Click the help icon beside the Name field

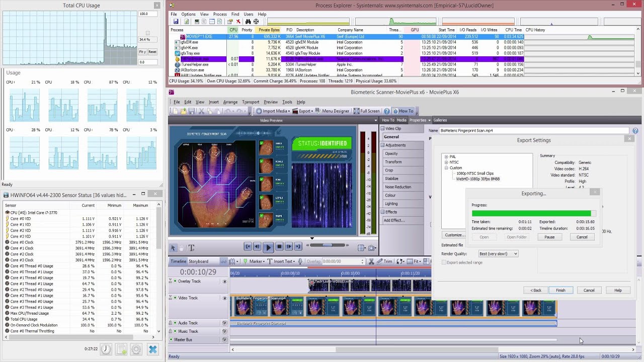click(x=635, y=131)
